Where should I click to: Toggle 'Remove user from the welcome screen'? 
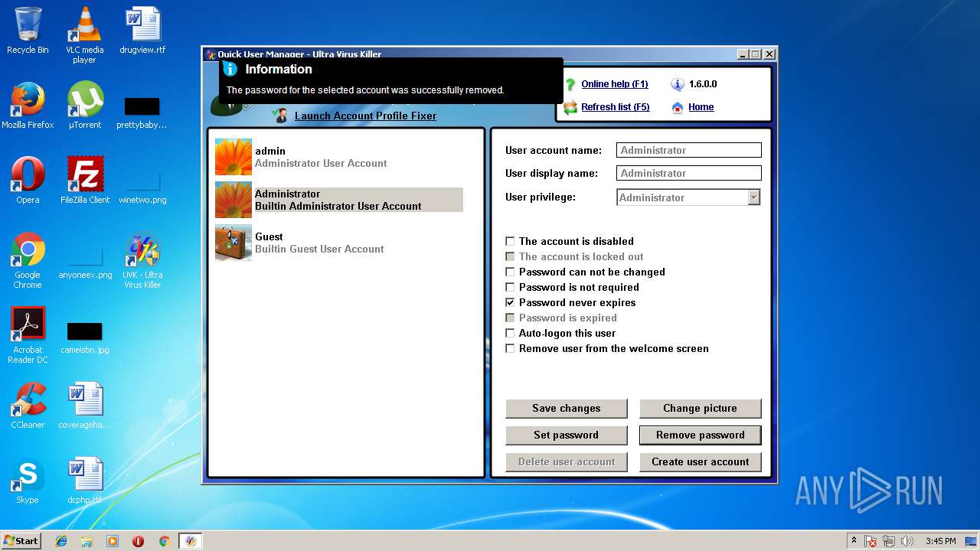click(x=510, y=348)
